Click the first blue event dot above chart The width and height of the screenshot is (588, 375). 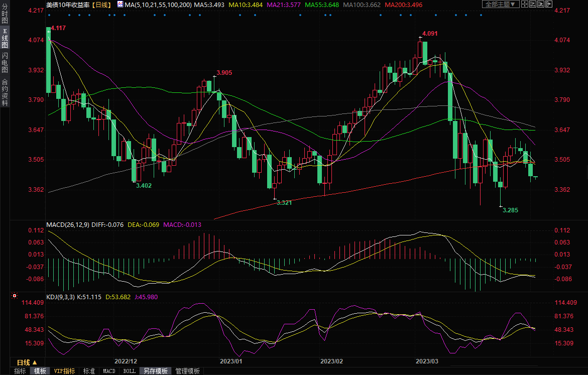point(49,14)
